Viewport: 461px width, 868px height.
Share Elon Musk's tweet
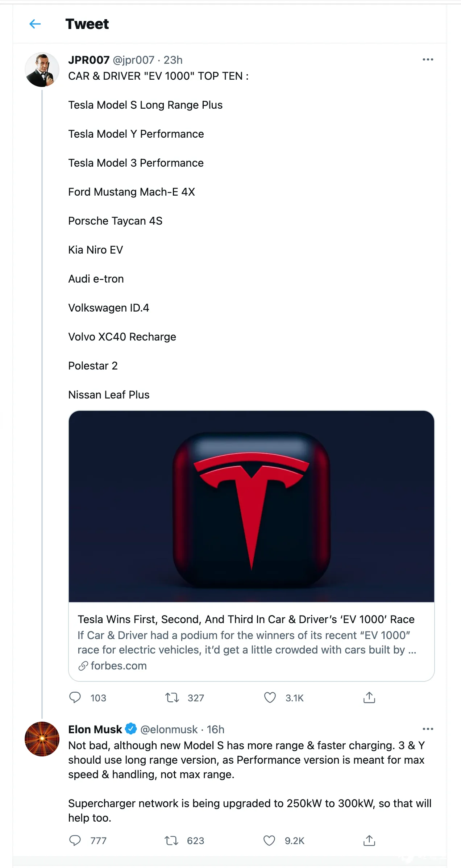pos(369,840)
